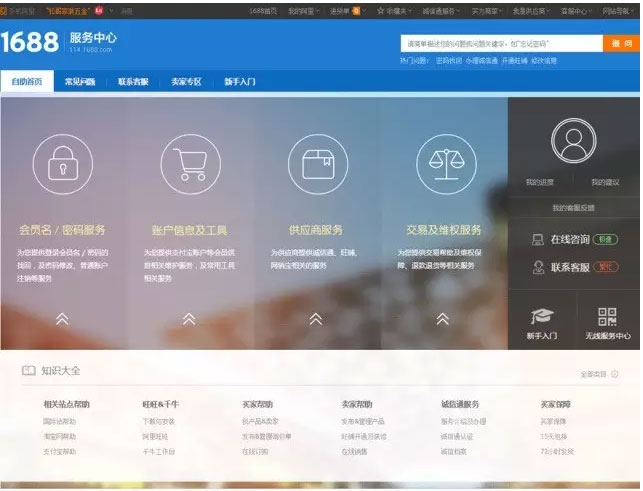This screenshot has width=643, height=491.
Task: Click the 修改信息 hot question link
Action: (x=544, y=61)
